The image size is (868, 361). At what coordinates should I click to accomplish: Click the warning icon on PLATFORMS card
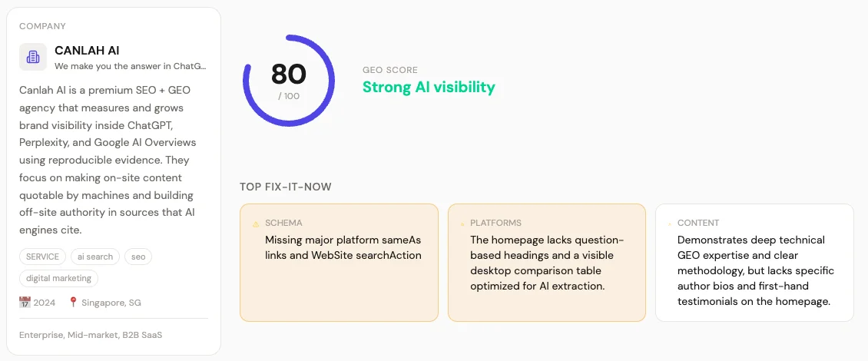click(x=462, y=224)
